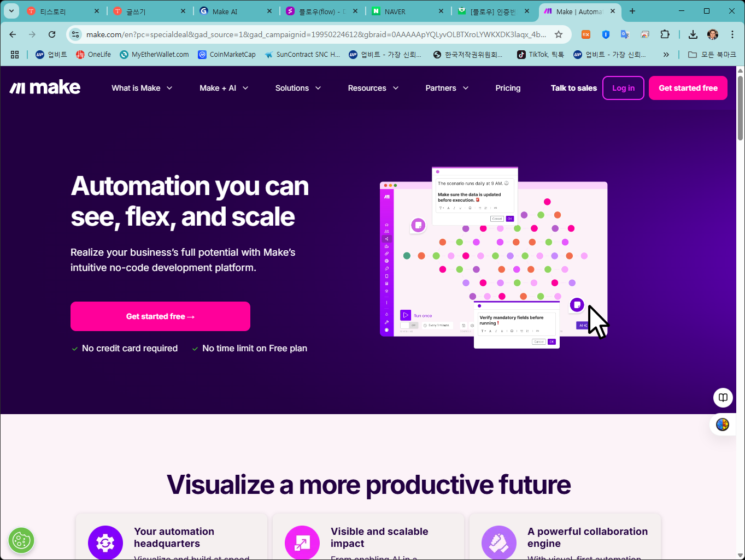This screenshot has height=560, width=745.
Task: Open 한국저작권위원회 bookmark
Action: (468, 55)
